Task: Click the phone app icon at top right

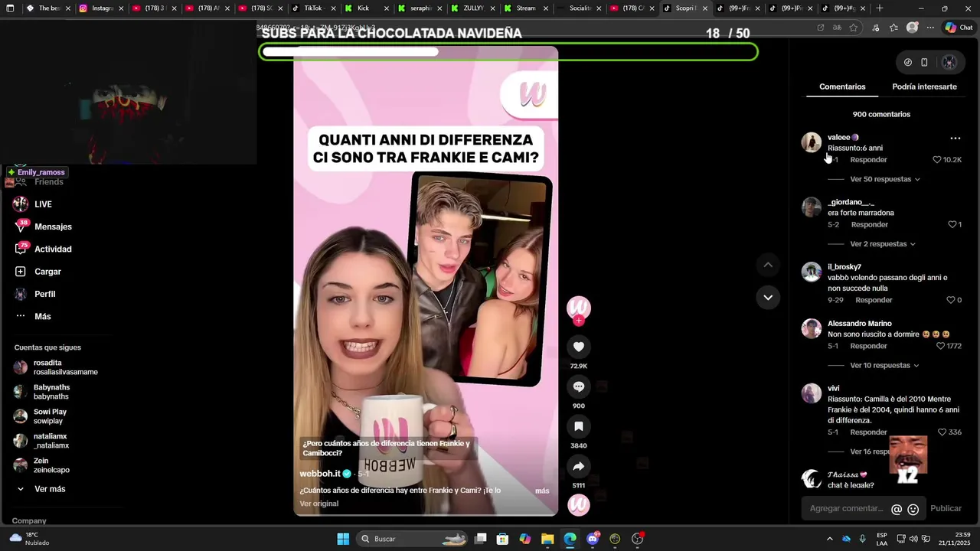Action: [x=924, y=63]
